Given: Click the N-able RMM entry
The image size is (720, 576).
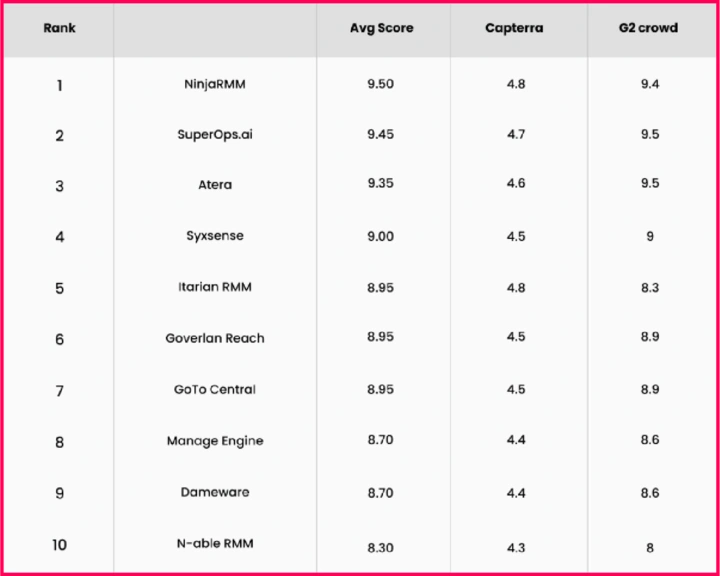Looking at the screenshot, I should pos(215,543).
